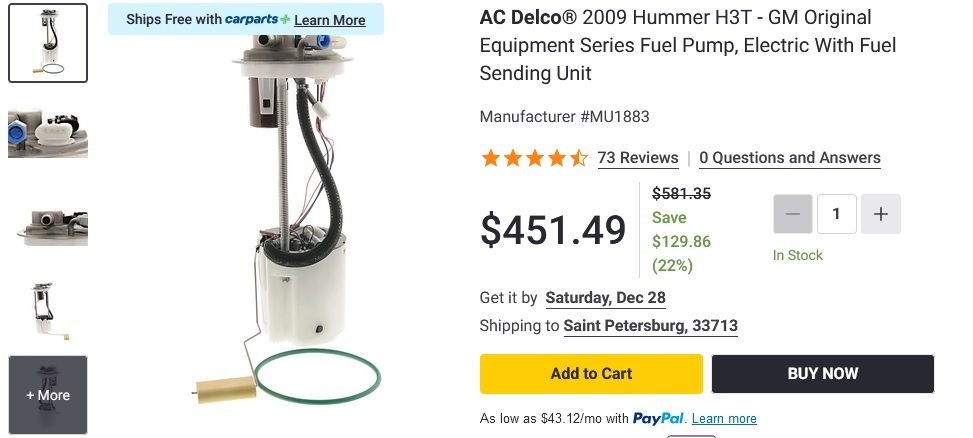Screen dimensions: 973x438
Task: Change shipping location Saint Petersburg, 33713
Action: pos(650,326)
